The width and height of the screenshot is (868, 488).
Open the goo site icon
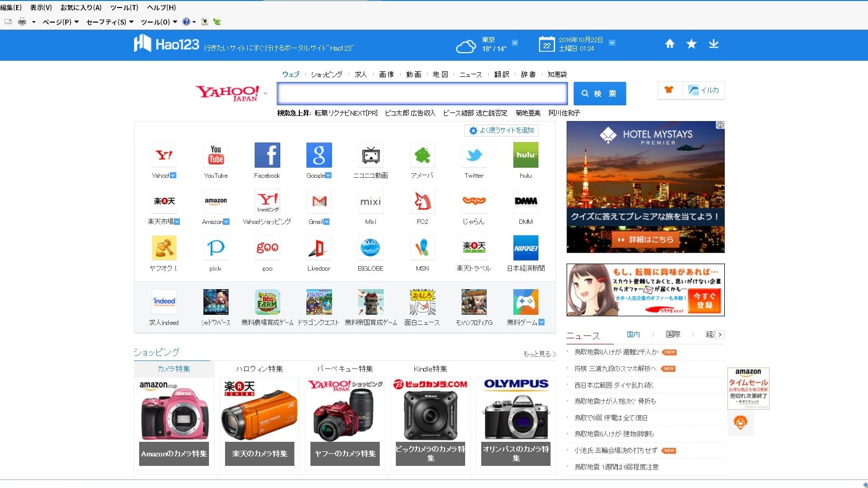pyautogui.click(x=267, y=248)
